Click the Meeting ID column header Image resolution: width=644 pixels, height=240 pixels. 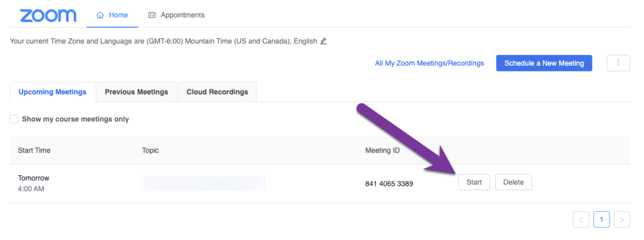(x=382, y=151)
